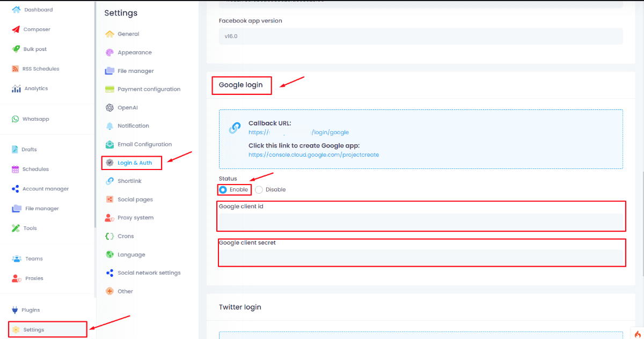
Task: Go to Email Configuration settings
Action: (144, 144)
